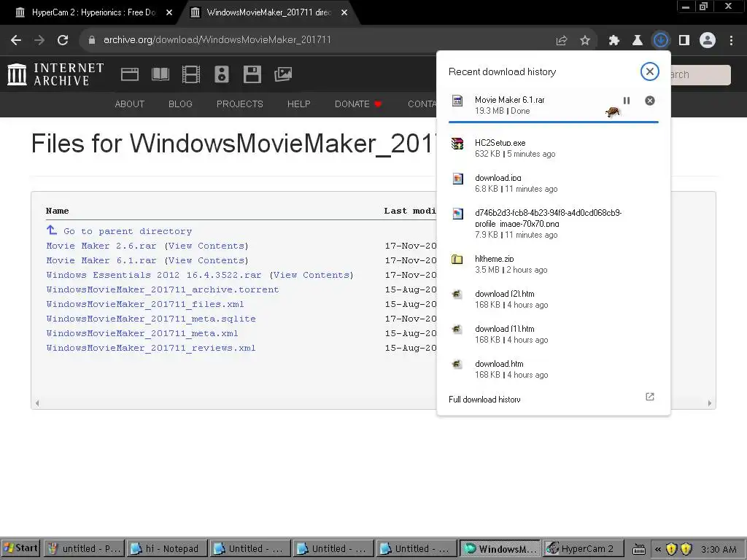This screenshot has width=747, height=560.
Task: Open the Video film icon
Action: click(x=191, y=74)
